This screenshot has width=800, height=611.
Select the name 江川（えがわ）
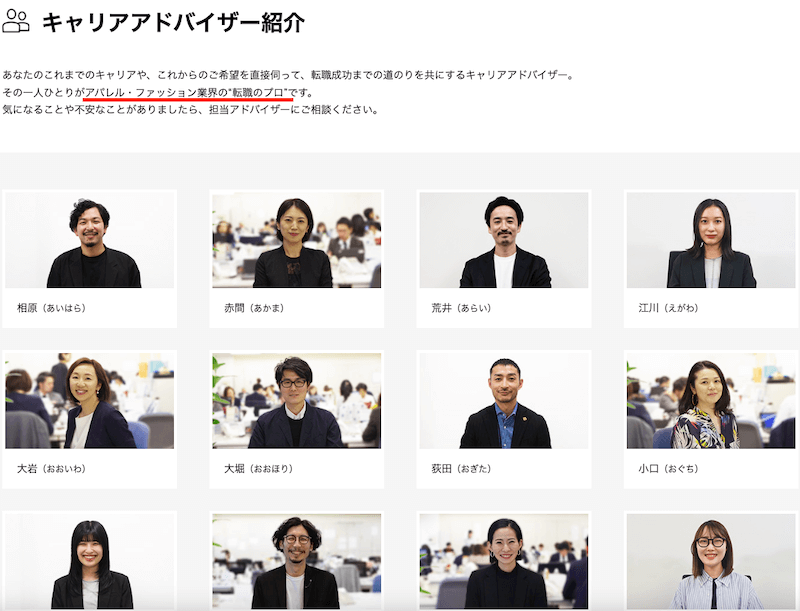tap(668, 308)
